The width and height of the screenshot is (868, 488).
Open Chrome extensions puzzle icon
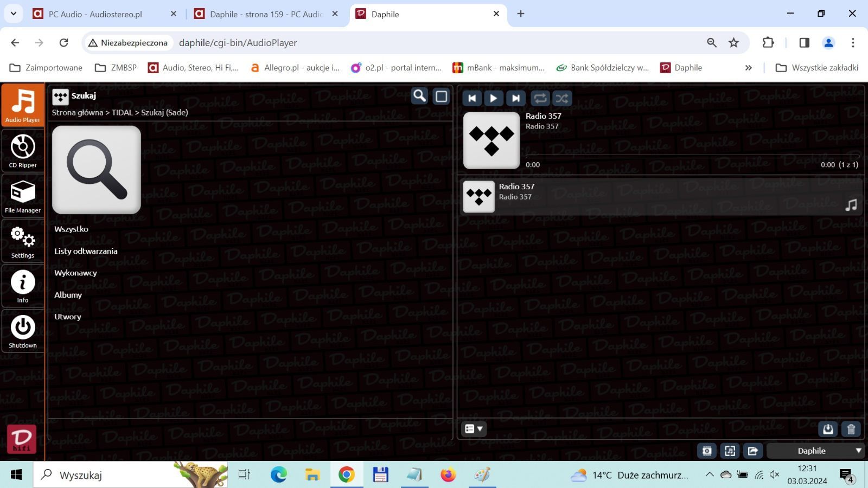pyautogui.click(x=768, y=42)
